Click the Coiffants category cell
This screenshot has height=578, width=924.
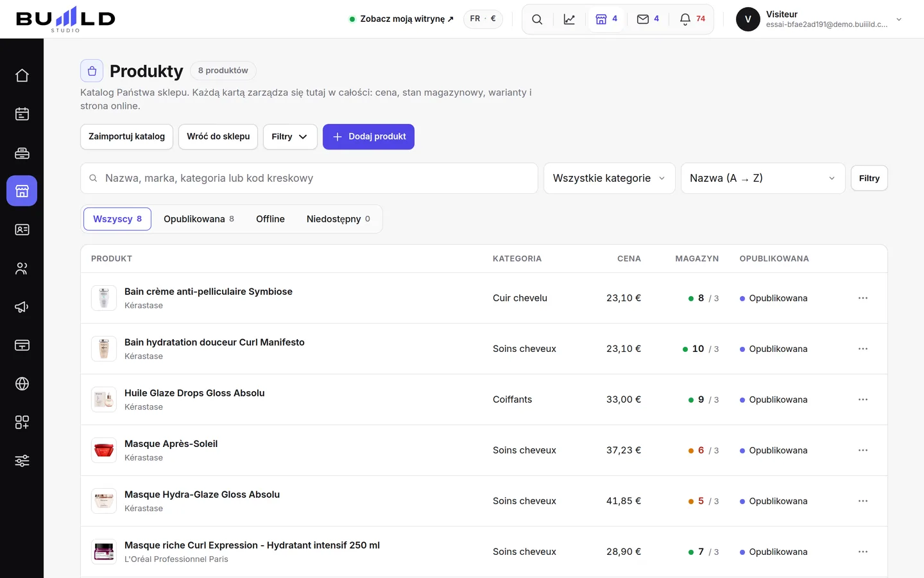coord(512,399)
